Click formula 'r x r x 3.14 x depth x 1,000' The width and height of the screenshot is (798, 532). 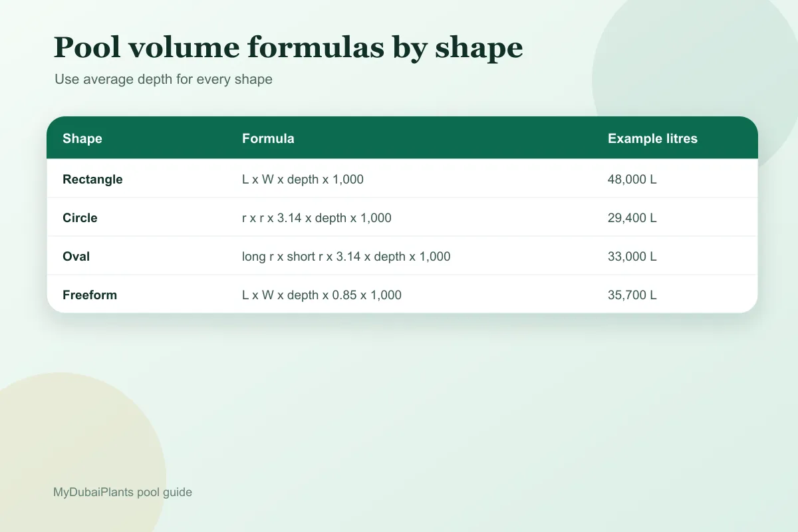pos(317,217)
